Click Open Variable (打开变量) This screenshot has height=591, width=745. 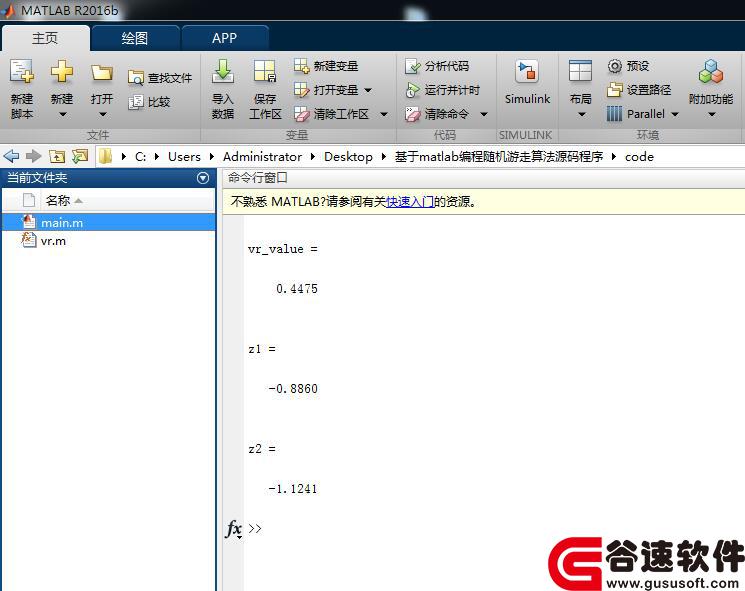326,90
